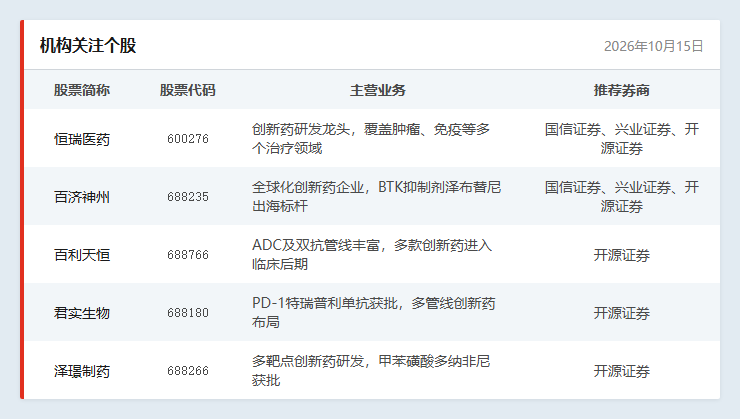This screenshot has height=419, width=740.
Task: Click 泽璟制药 description about 甲苯磺酸多纳非尼
Action: pyautogui.click(x=371, y=371)
